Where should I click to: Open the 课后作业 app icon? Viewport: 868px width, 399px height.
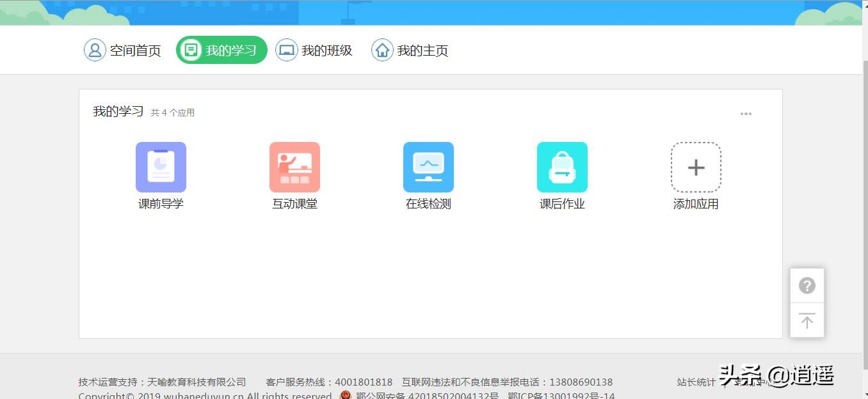click(x=561, y=167)
